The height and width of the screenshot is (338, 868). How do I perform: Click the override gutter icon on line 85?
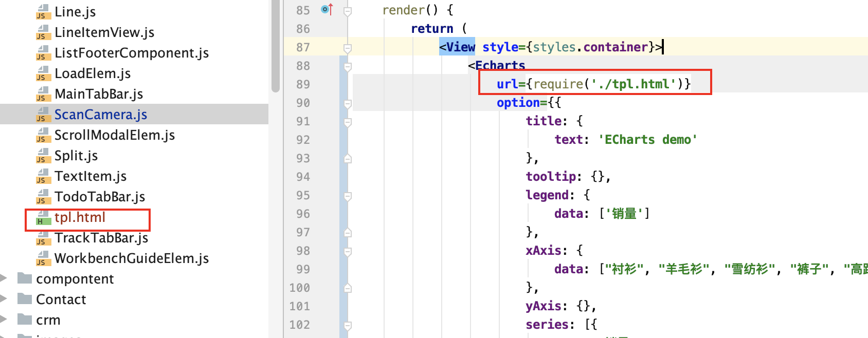[x=327, y=9]
